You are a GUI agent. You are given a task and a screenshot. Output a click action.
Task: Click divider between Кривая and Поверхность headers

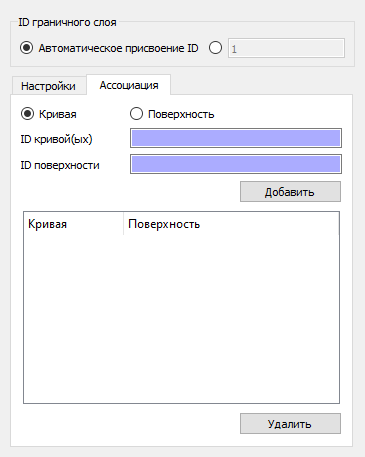coord(123,224)
